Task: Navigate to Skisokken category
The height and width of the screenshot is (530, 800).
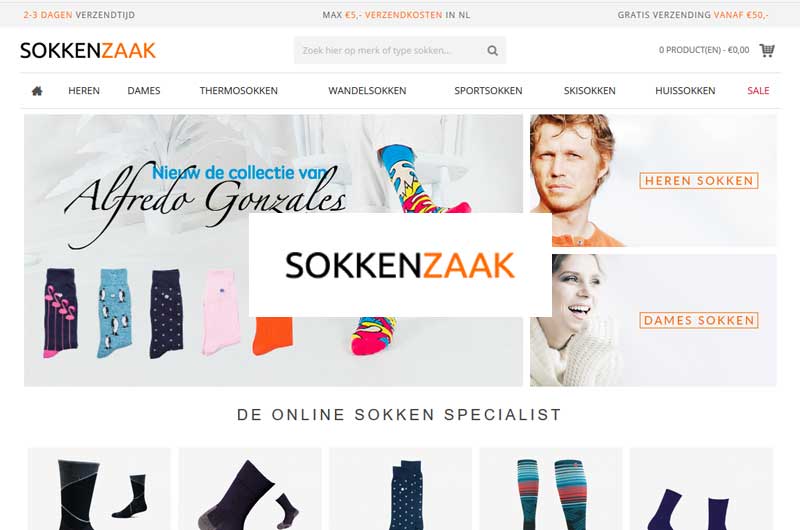Action: pyautogui.click(x=590, y=91)
